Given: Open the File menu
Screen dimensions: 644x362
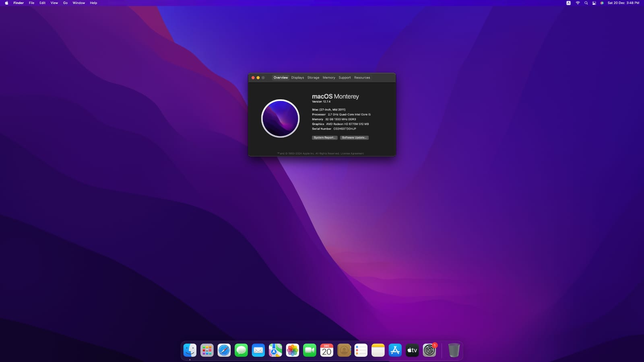Looking at the screenshot, I should [31, 3].
